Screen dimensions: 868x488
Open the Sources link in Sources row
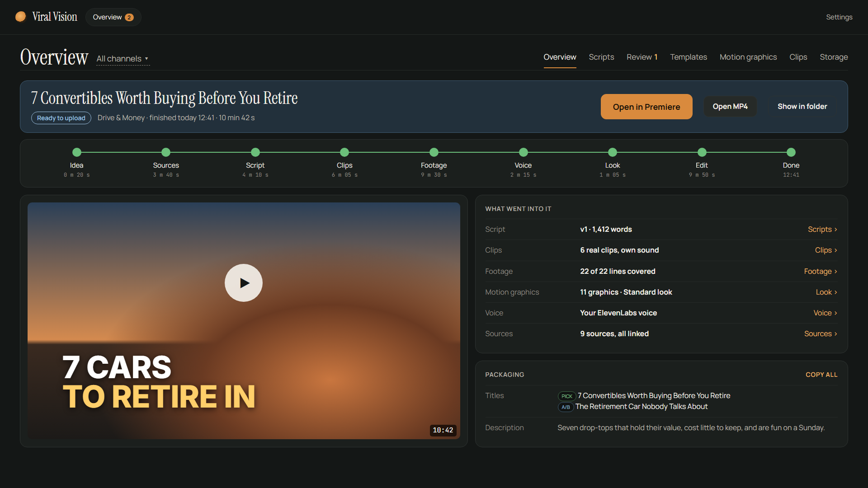(x=821, y=334)
